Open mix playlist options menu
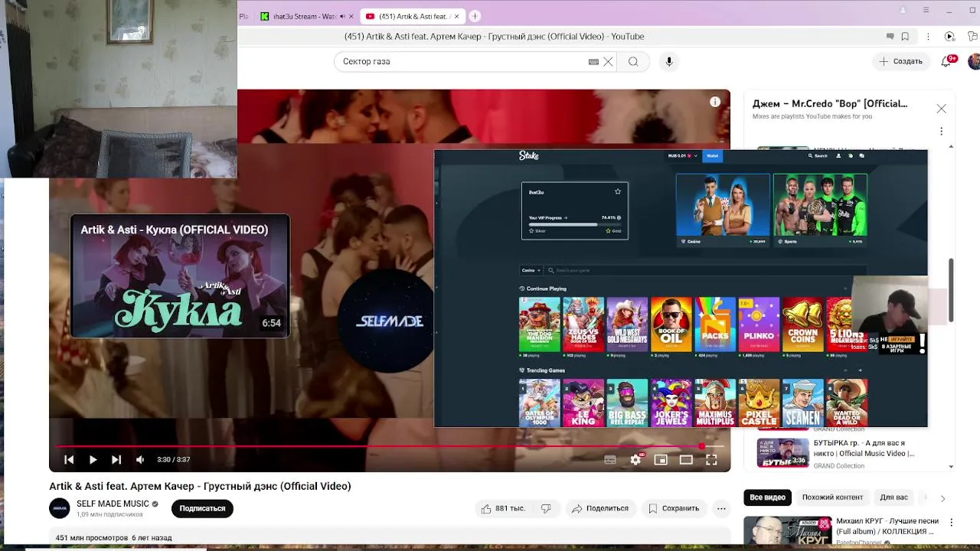 pyautogui.click(x=942, y=132)
